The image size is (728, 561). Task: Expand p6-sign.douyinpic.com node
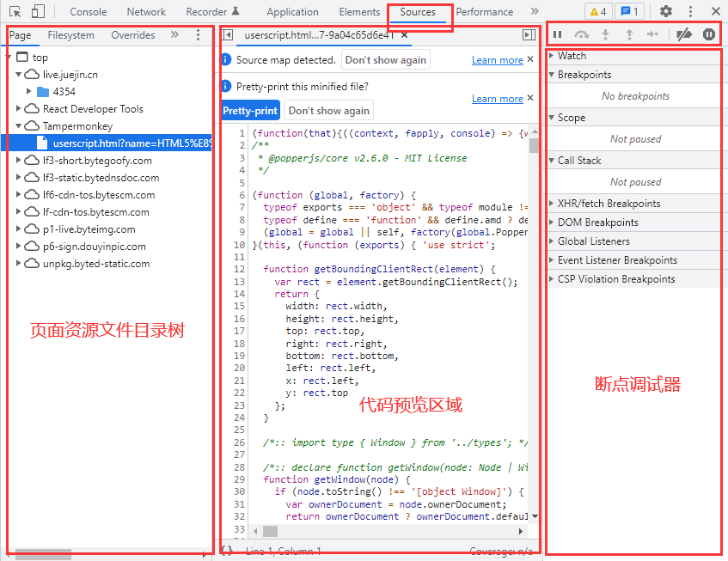tap(19, 246)
